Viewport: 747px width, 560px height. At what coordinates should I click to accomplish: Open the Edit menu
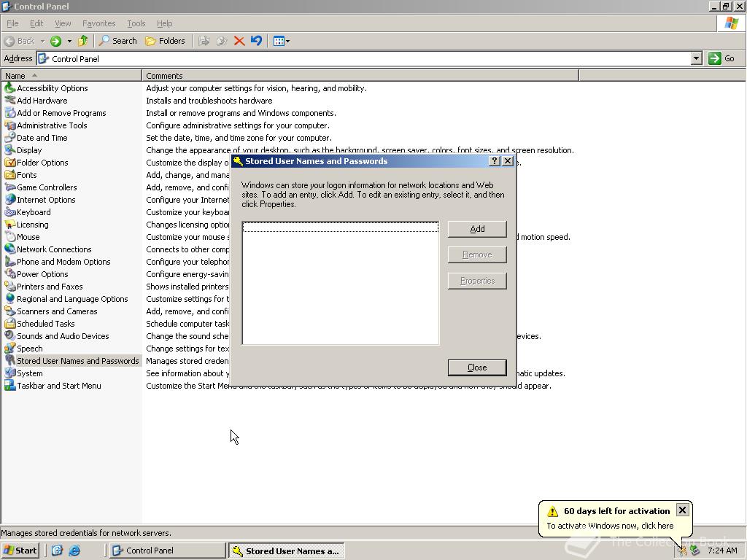pos(36,23)
